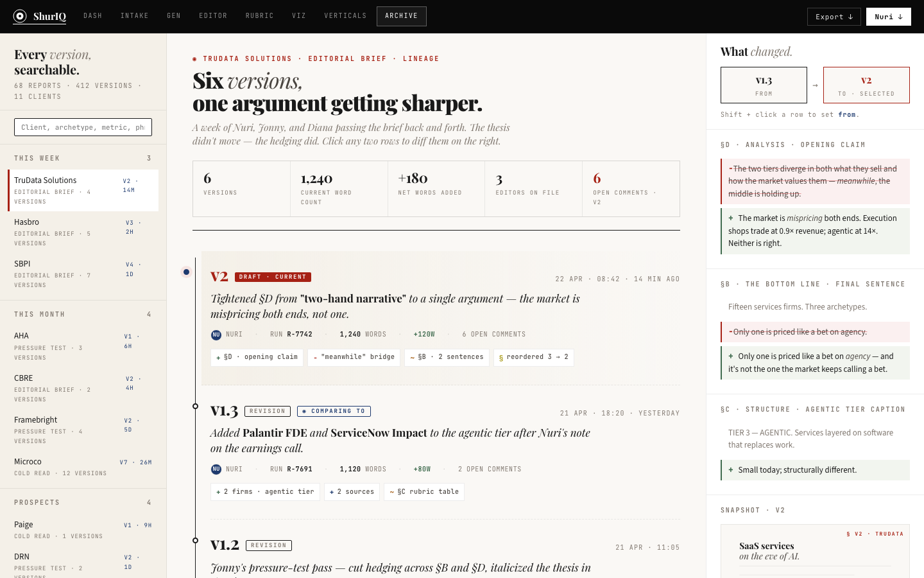Viewport: 924px width, 578px height.
Task: Click the client search field in the sidebar
Action: coord(83,127)
